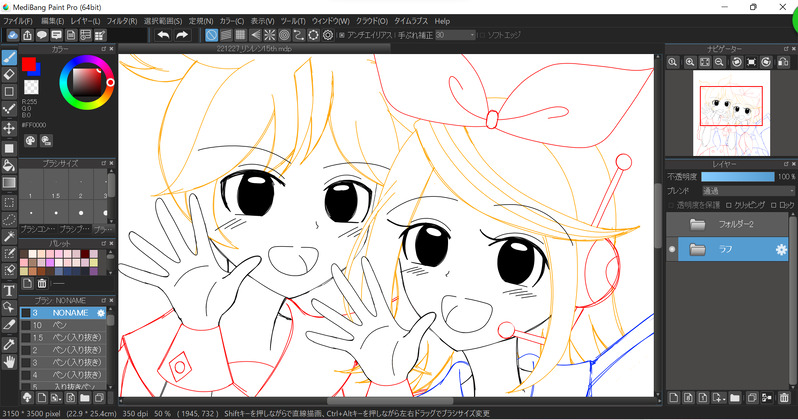Toggle the checkbox for brush ペン 10
Image resolution: width=798 pixels, height=420 pixels.
[26, 325]
